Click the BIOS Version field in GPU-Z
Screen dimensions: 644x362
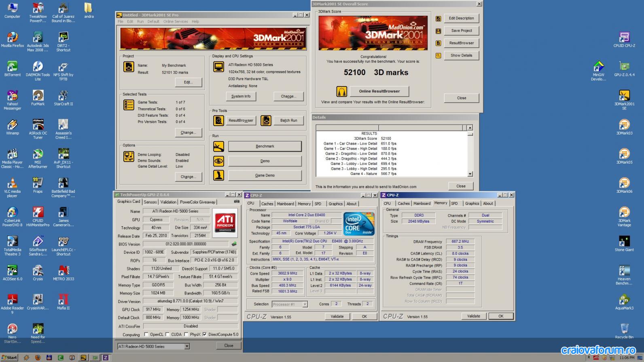pos(186,244)
